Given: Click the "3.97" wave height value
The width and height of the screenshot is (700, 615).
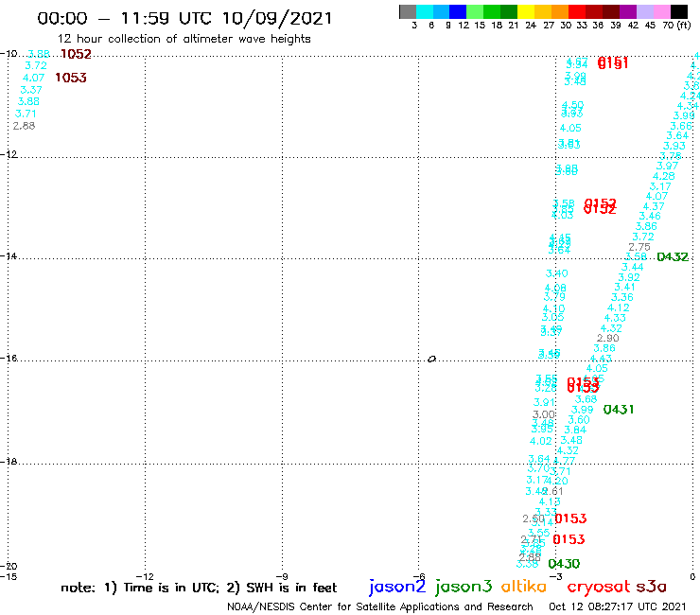Looking at the screenshot, I should click(x=667, y=166).
